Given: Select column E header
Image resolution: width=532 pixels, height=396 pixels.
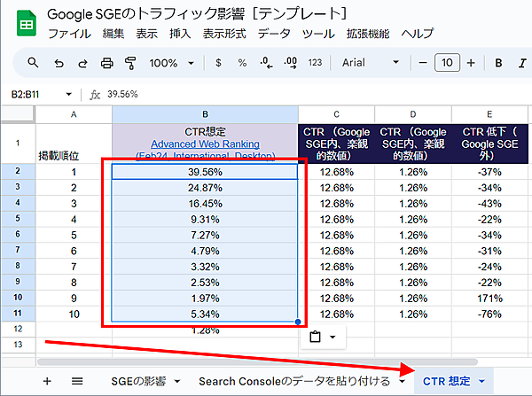Looking at the screenshot, I should pos(489,114).
